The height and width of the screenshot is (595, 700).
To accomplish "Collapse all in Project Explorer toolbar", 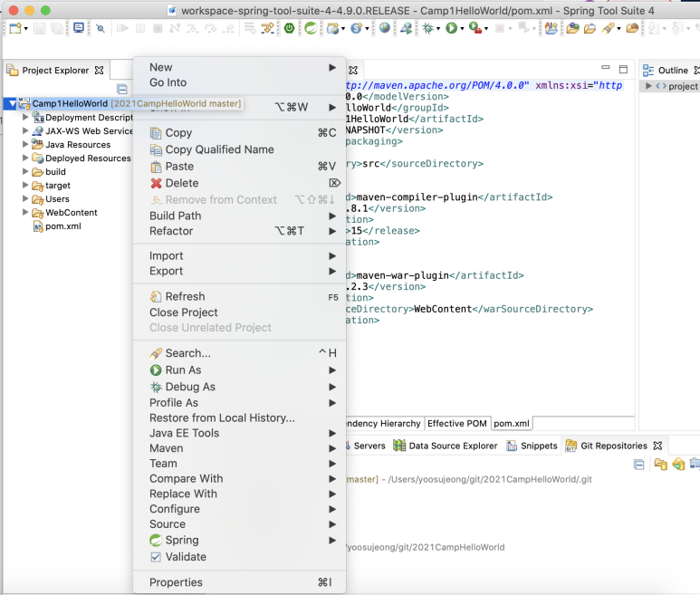I will click(x=122, y=89).
